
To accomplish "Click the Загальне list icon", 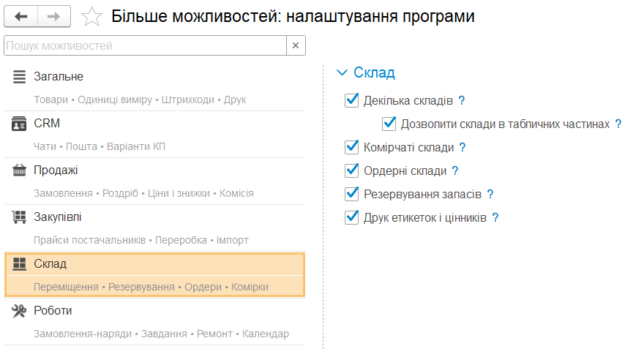I will (x=19, y=77).
